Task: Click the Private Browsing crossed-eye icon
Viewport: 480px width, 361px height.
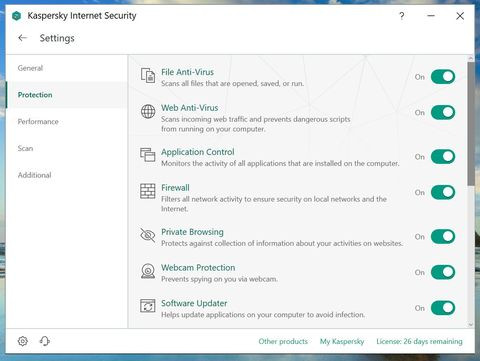Action: click(148, 235)
